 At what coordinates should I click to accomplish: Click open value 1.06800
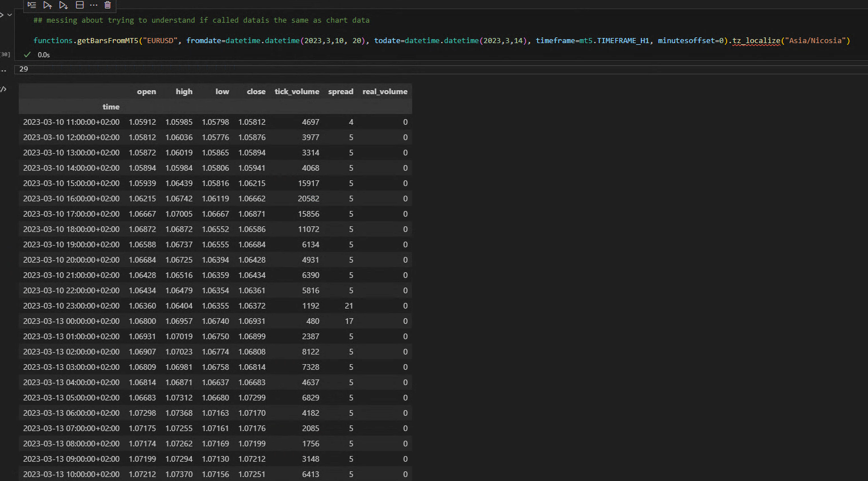(x=142, y=321)
